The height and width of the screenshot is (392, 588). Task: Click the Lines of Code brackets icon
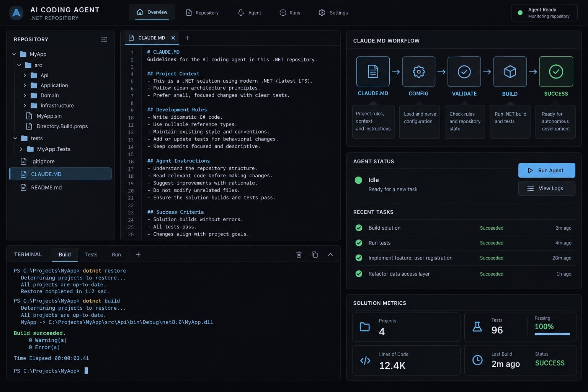pos(365,361)
